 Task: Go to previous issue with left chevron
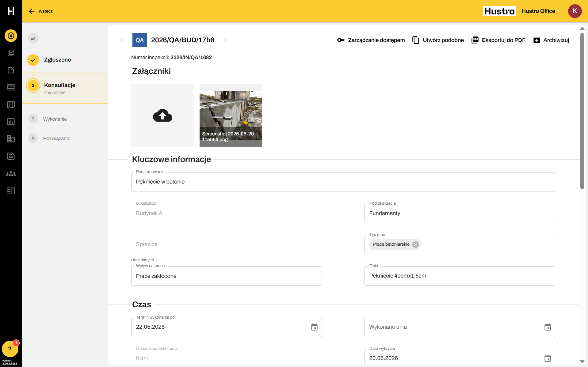coord(122,40)
